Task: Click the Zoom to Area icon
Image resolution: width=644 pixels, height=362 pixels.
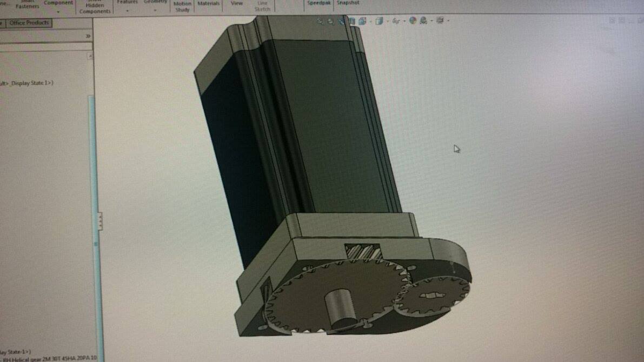Action: tap(330, 21)
